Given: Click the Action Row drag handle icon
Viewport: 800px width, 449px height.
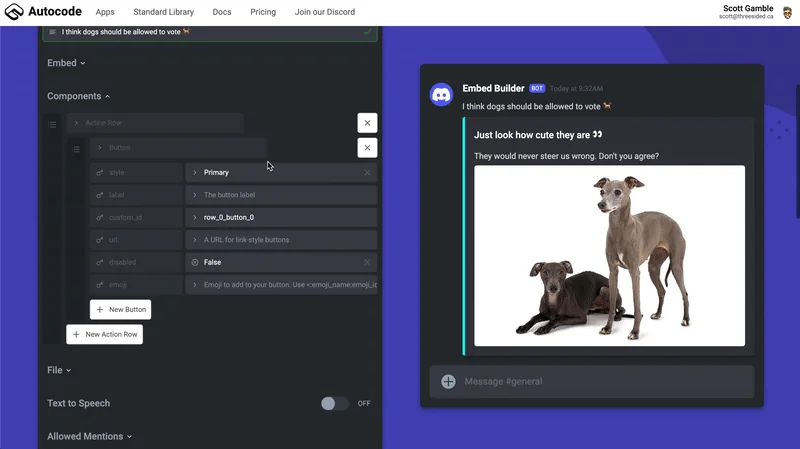Looking at the screenshot, I should coord(52,124).
